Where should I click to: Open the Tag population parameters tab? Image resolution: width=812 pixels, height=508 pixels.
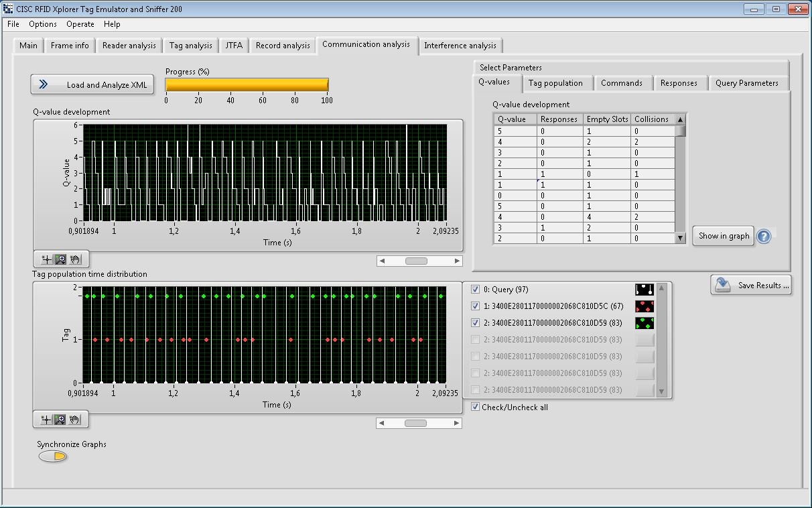(x=555, y=83)
